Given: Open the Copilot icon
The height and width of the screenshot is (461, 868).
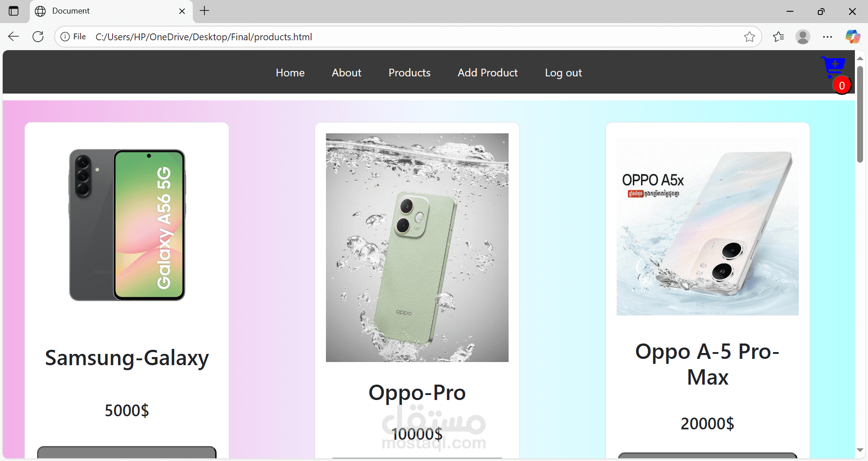Looking at the screenshot, I should pos(853,37).
